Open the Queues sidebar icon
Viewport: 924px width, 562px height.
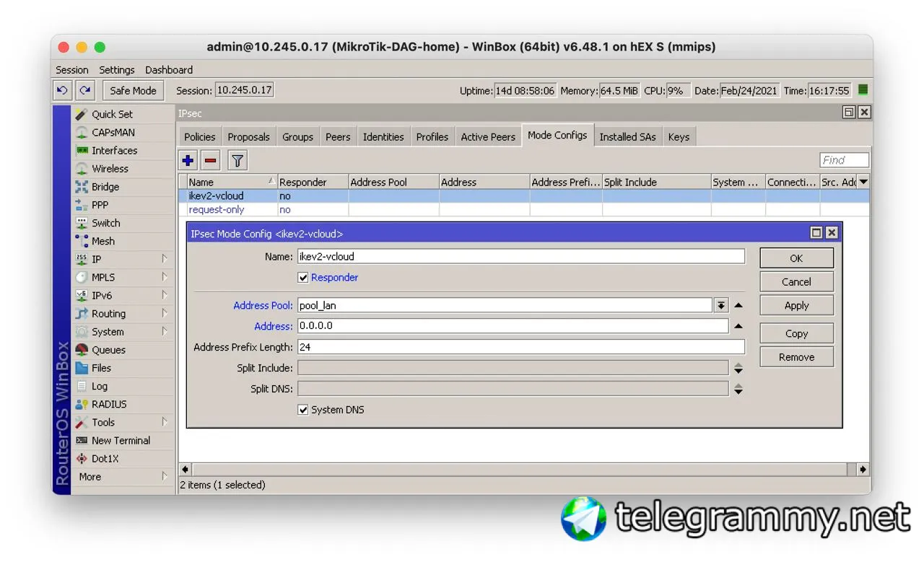point(82,350)
